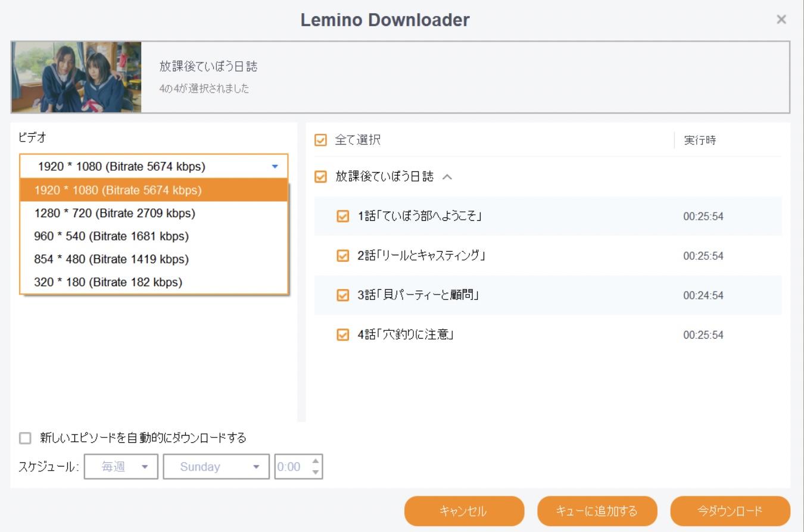Screen dimensions: 804x532
Task: Toggle the 全て選択 checkbox
Action: click(x=321, y=140)
